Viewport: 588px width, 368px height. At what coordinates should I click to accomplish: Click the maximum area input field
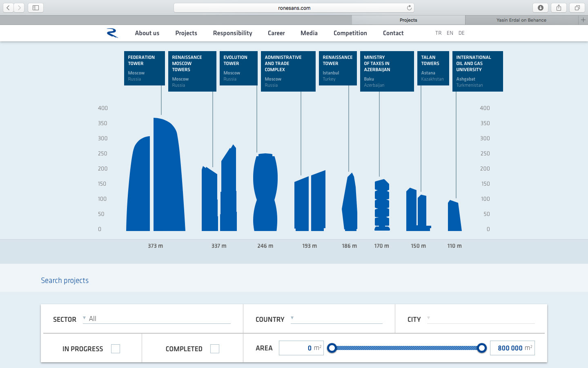coord(512,348)
